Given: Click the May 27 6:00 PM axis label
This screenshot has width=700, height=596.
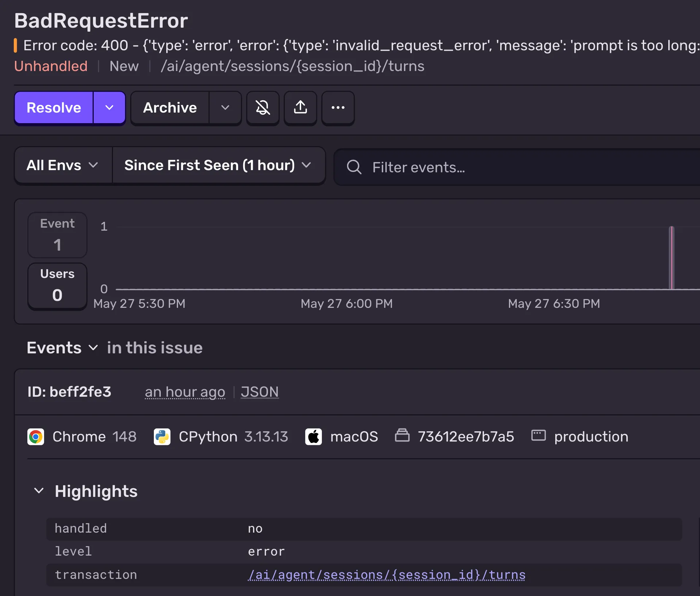Looking at the screenshot, I should tap(346, 303).
